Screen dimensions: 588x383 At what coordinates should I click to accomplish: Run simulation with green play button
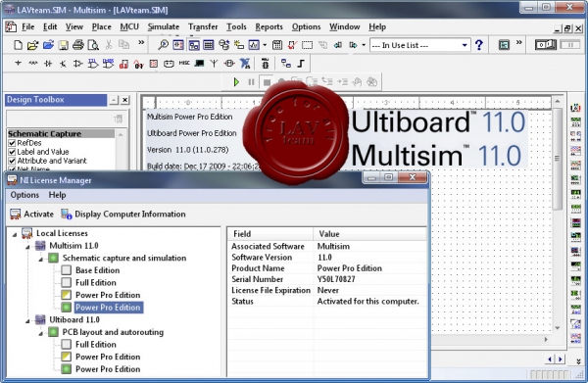(x=236, y=81)
